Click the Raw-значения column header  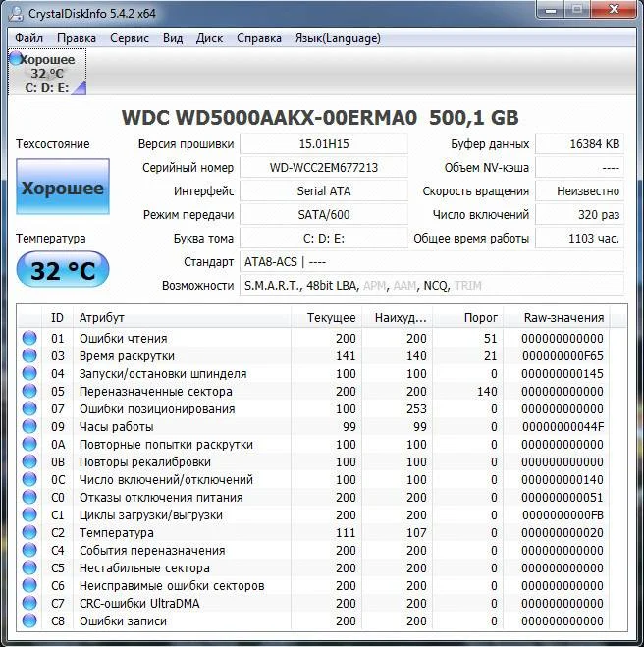pos(557,318)
